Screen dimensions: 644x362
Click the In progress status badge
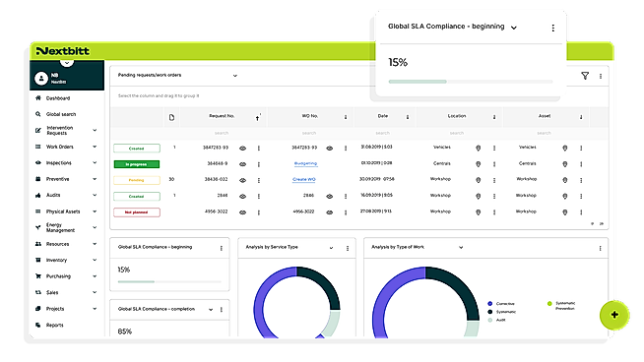137,164
